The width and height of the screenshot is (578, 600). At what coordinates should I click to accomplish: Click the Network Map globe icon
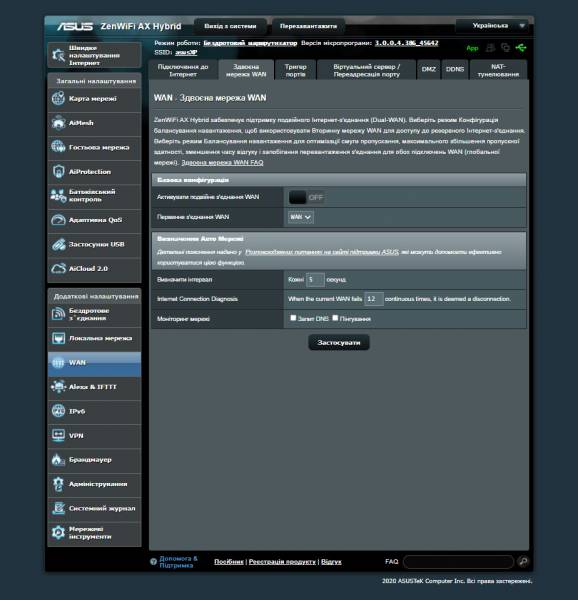[58, 98]
